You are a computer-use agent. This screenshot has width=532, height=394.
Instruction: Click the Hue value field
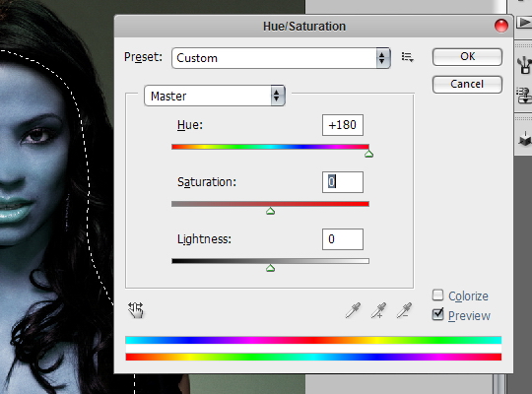[x=343, y=125]
